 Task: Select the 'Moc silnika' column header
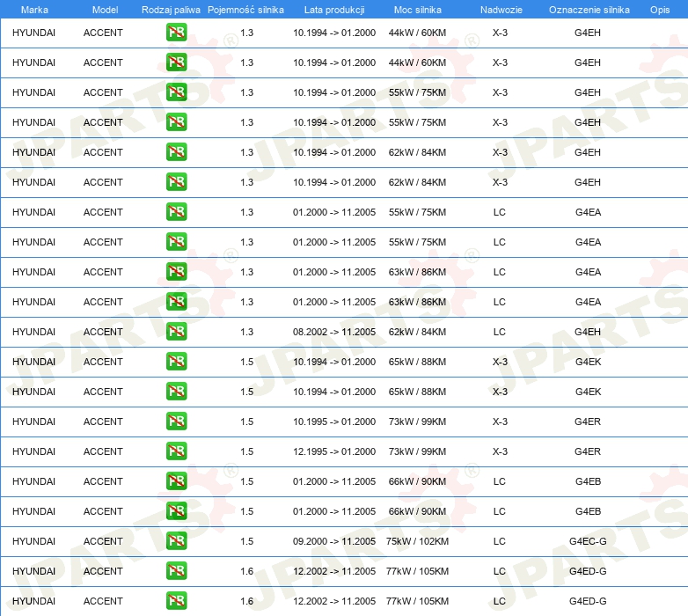point(417,10)
